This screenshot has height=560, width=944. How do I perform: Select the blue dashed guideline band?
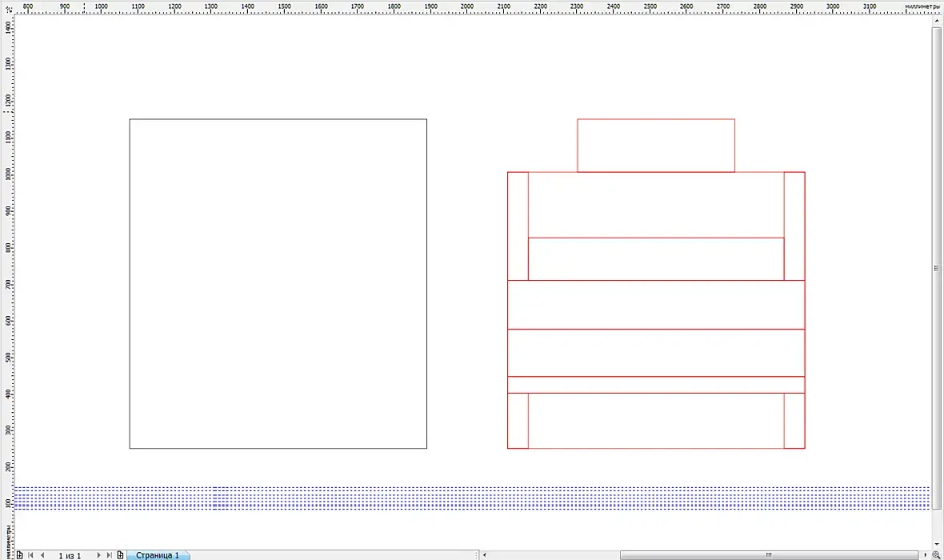(473, 498)
